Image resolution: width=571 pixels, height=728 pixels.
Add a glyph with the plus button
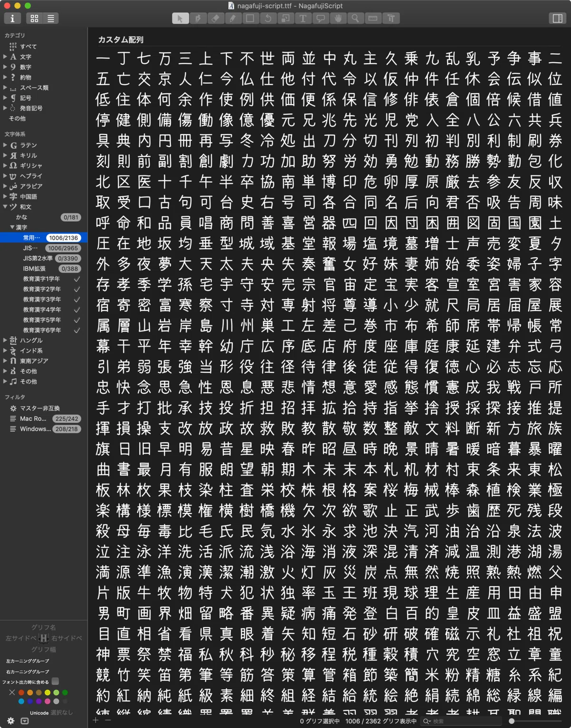(x=96, y=720)
